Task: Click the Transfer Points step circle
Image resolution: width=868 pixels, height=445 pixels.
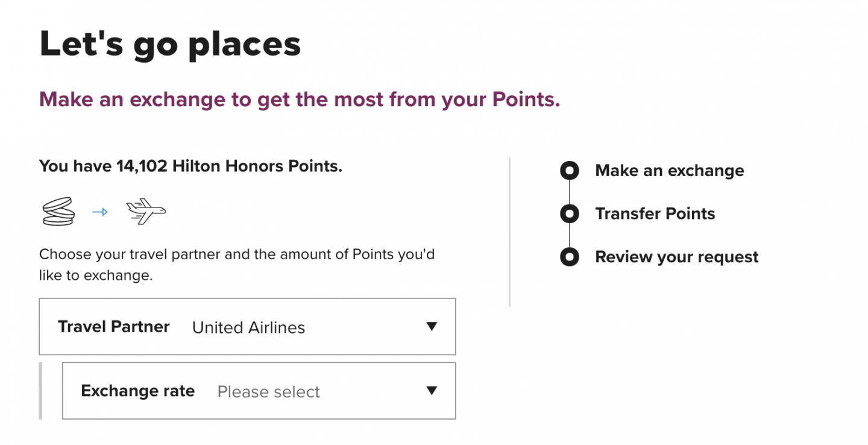Action: [x=569, y=214]
